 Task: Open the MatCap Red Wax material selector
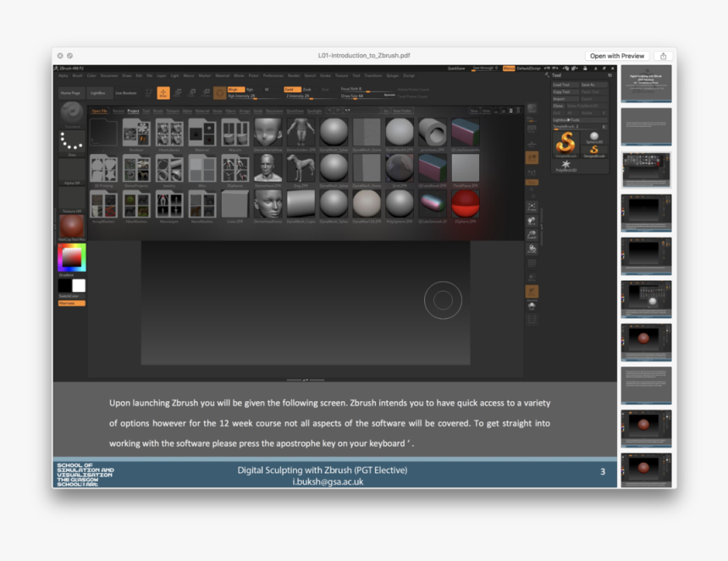pos(72,228)
